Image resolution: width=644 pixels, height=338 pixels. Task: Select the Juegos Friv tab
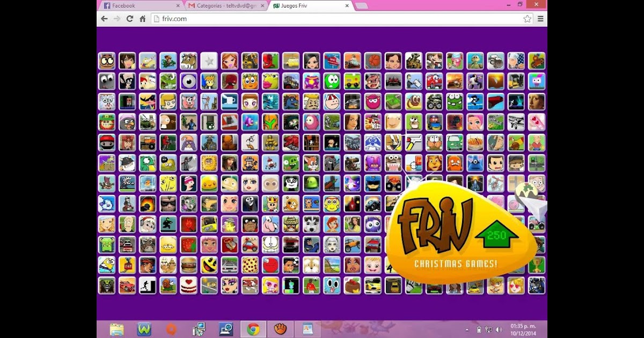click(310, 5)
